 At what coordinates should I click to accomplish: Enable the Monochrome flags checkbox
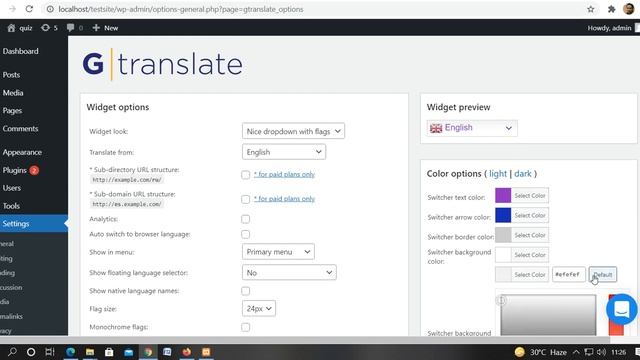point(245,327)
